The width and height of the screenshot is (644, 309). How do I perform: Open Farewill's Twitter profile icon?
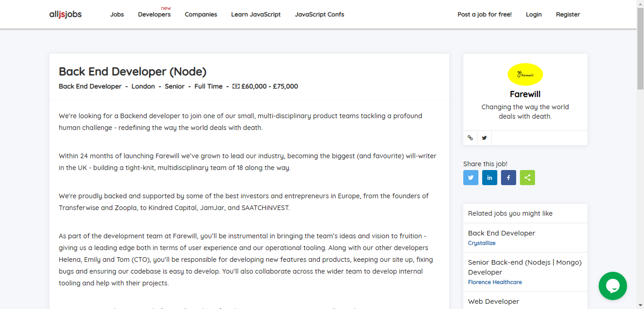tap(484, 138)
